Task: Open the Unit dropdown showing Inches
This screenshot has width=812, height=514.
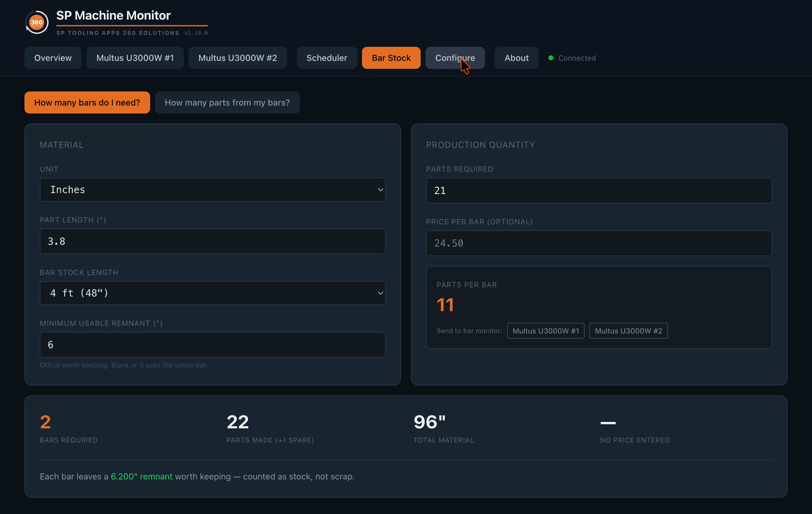Action: click(x=213, y=189)
